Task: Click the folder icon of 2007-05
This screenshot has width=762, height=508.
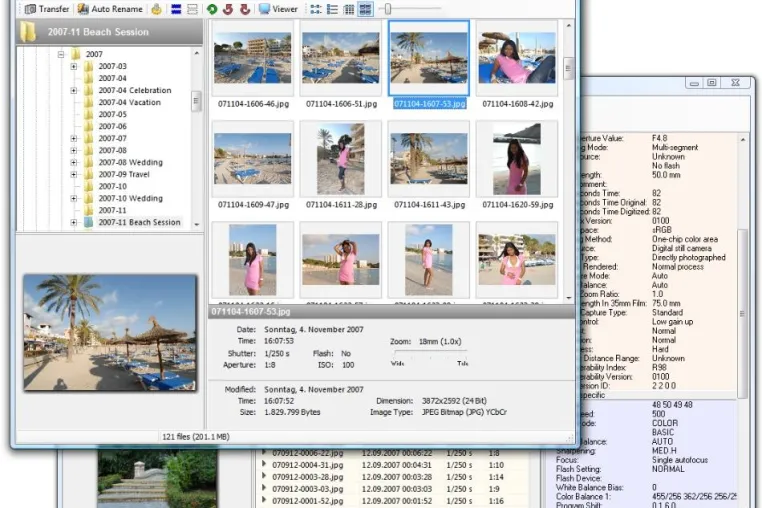Action: point(88,114)
